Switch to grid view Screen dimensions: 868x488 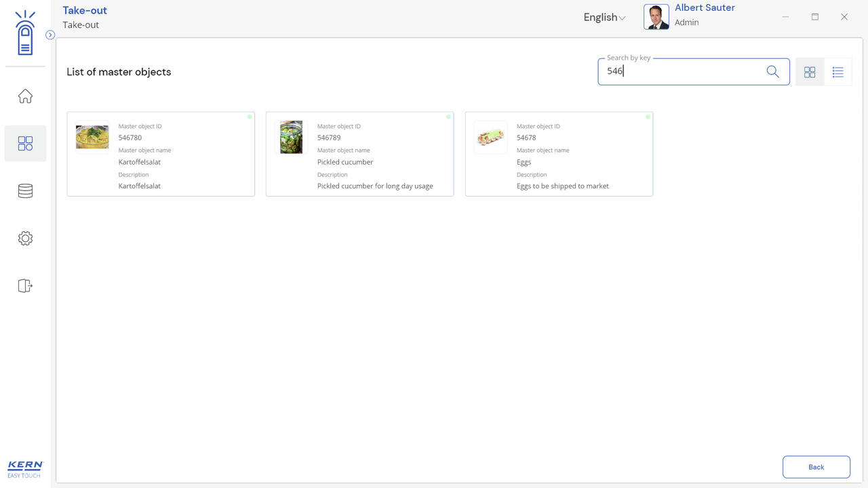[x=810, y=72]
